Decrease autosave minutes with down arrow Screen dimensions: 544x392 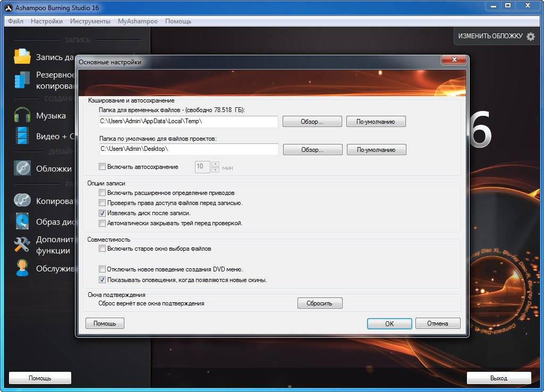click(216, 169)
